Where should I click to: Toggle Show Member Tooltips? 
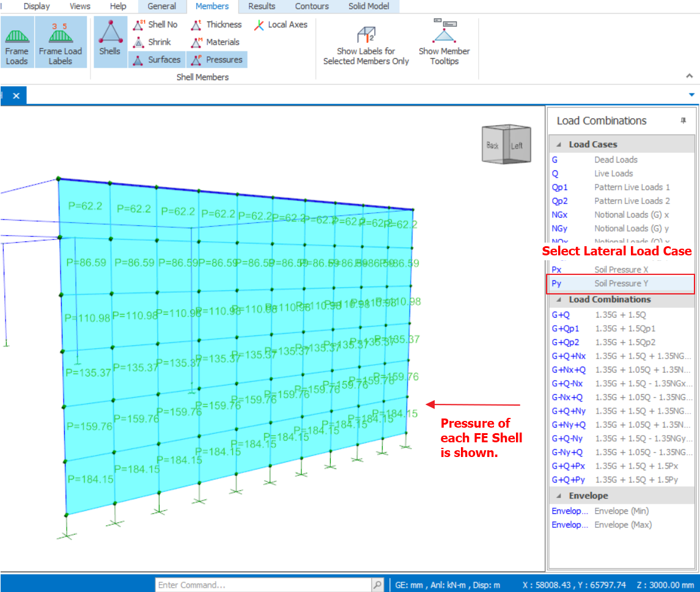pos(444,42)
